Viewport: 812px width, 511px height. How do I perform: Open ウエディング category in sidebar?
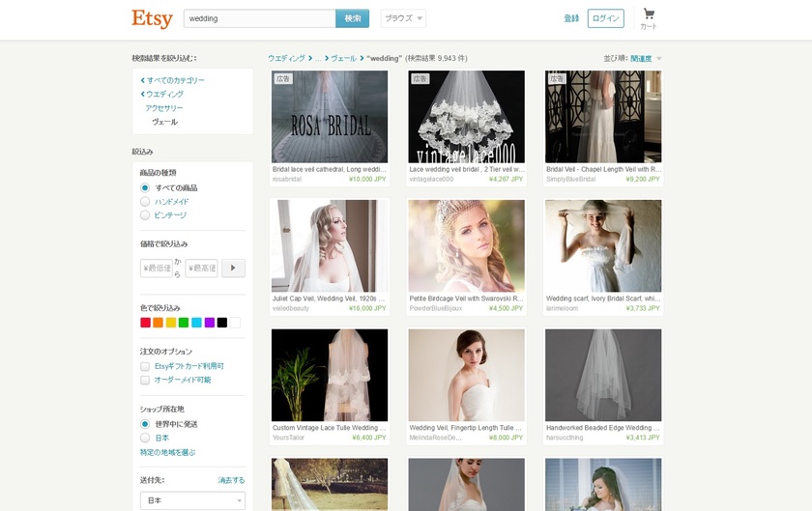(x=164, y=95)
